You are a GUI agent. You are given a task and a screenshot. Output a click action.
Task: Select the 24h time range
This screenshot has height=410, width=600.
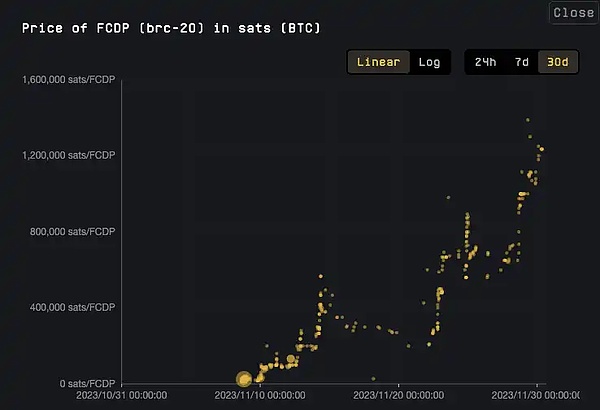pos(485,62)
